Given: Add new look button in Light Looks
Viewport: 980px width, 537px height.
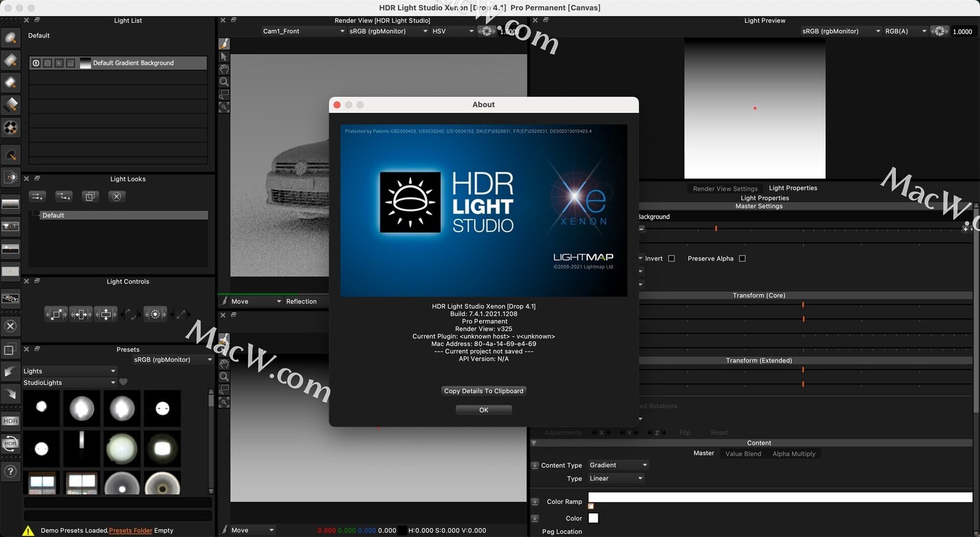Looking at the screenshot, I should [x=38, y=196].
